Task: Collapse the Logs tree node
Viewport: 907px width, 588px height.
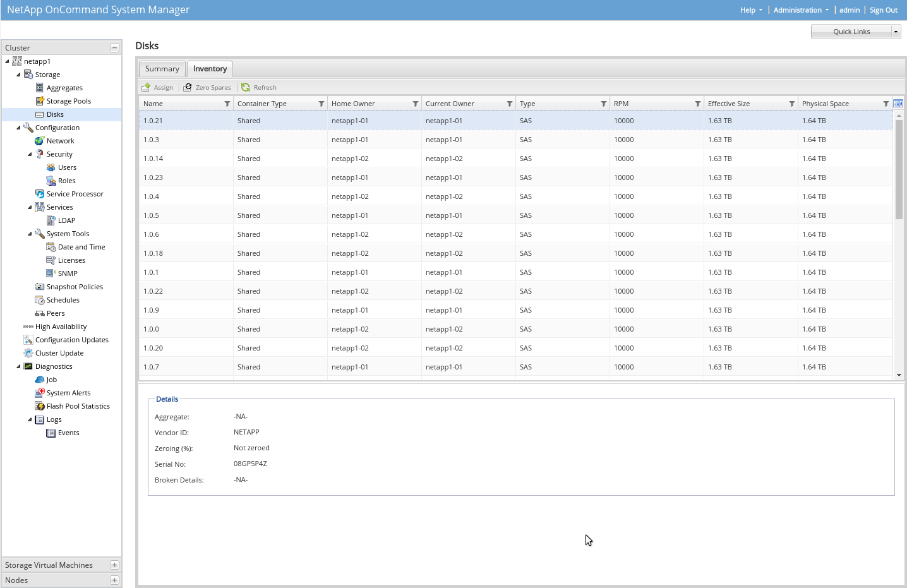Action: (x=30, y=419)
